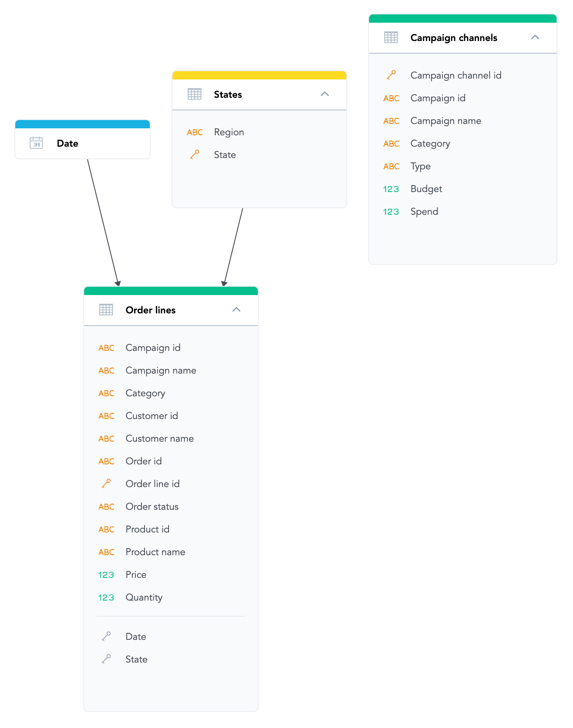The width and height of the screenshot is (573, 728).
Task: Select the Spend field in Campaign channels
Action: (424, 211)
